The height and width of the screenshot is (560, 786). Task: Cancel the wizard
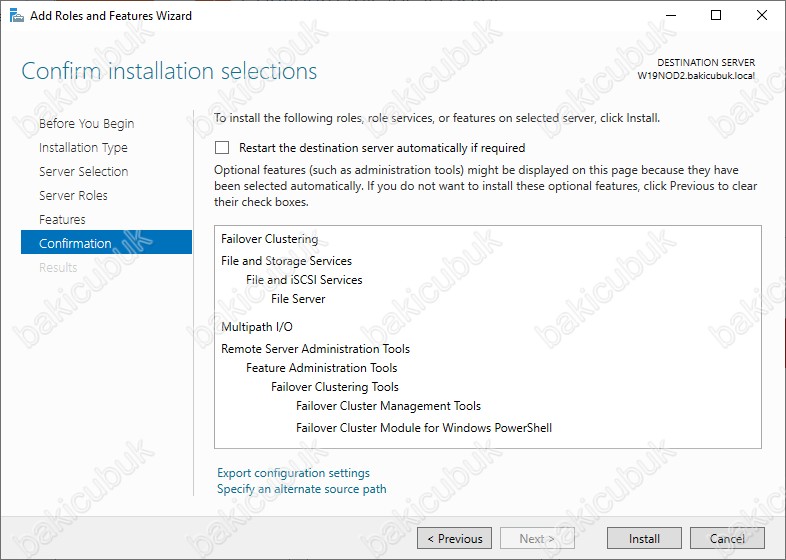pyautogui.click(x=727, y=538)
